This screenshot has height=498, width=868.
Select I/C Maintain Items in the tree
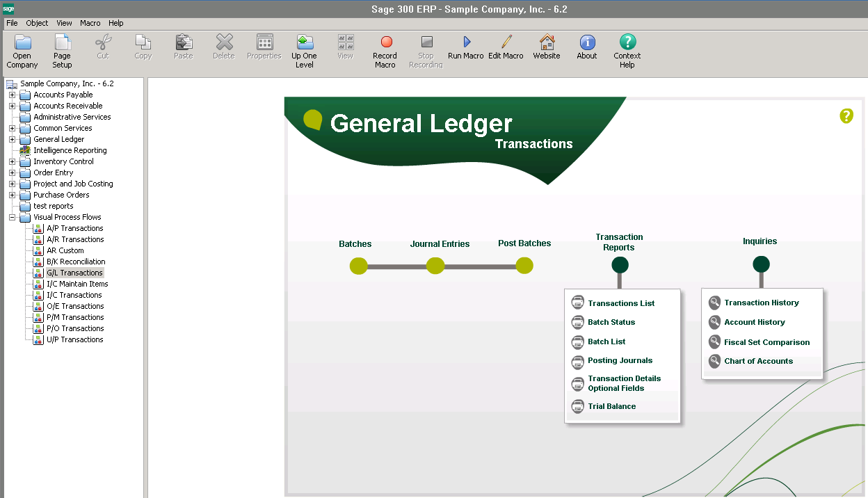coord(77,284)
